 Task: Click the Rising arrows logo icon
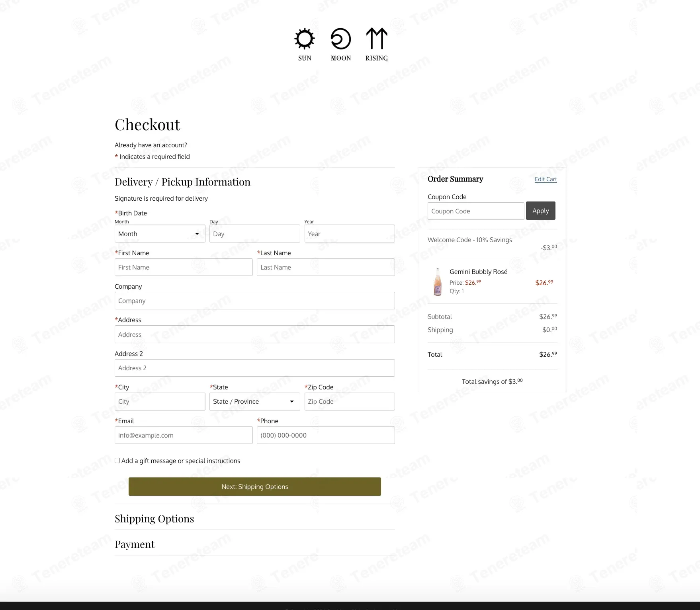tap(377, 45)
